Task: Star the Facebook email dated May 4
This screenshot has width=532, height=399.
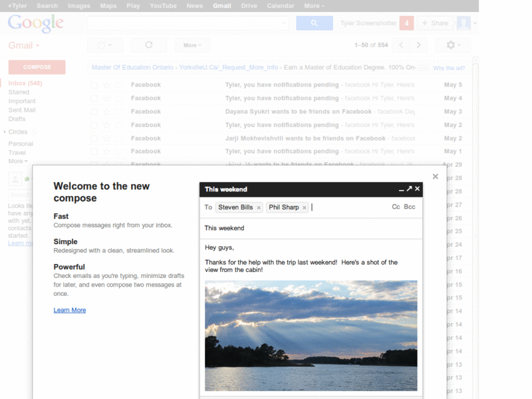Action: (106, 98)
